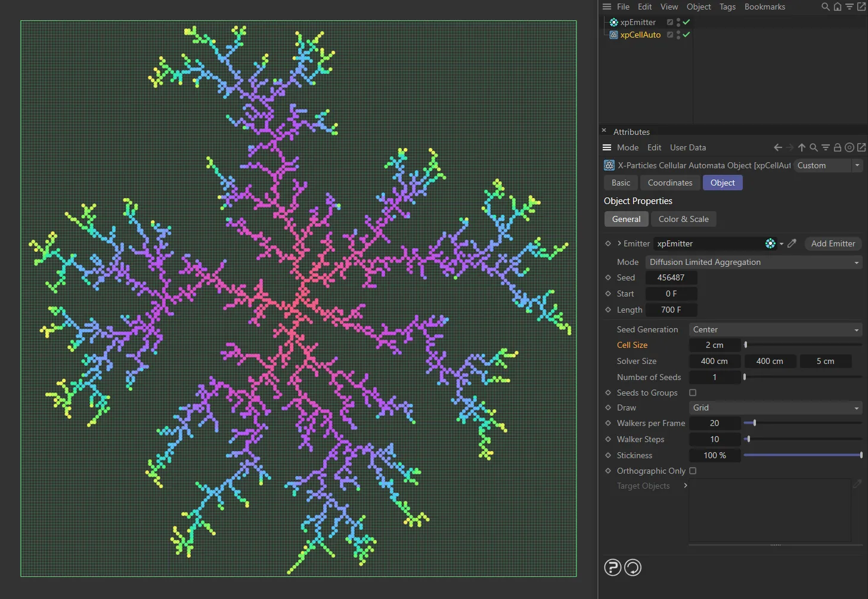
Task: Select the xpEmitter icon in the object manager
Action: click(613, 22)
